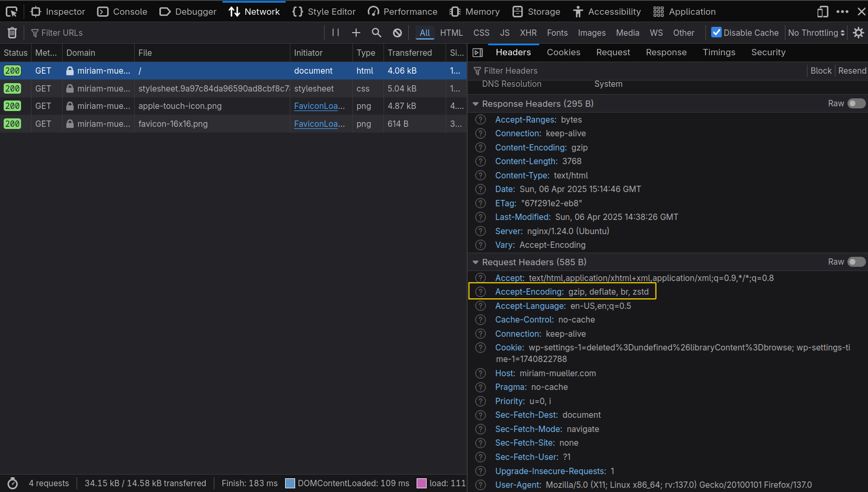Open DevTools settings gear

click(859, 33)
